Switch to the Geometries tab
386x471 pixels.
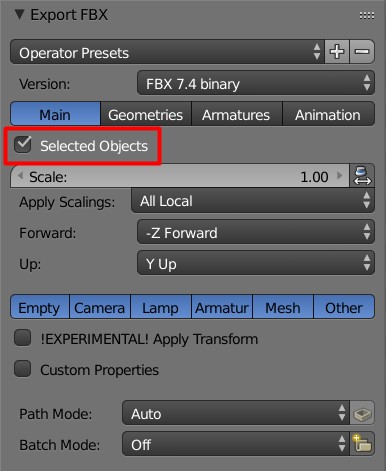(x=146, y=114)
